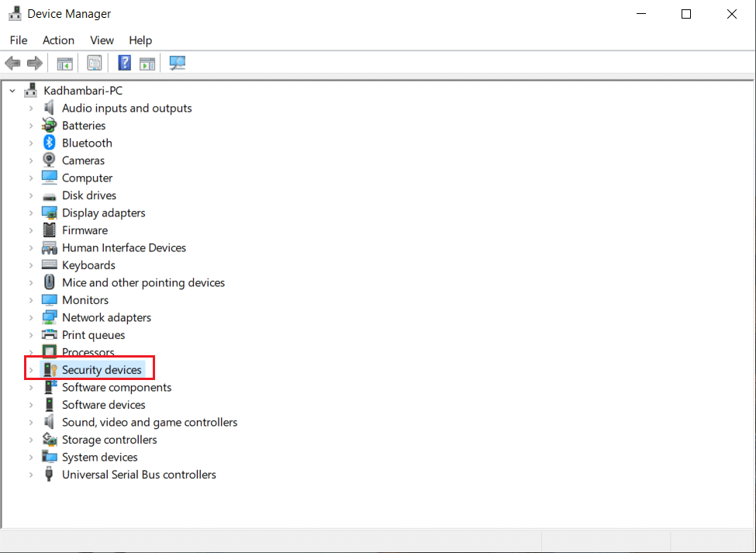Viewport: 756px width, 553px height.
Task: Click the Storage controllers icon
Action: (49, 439)
